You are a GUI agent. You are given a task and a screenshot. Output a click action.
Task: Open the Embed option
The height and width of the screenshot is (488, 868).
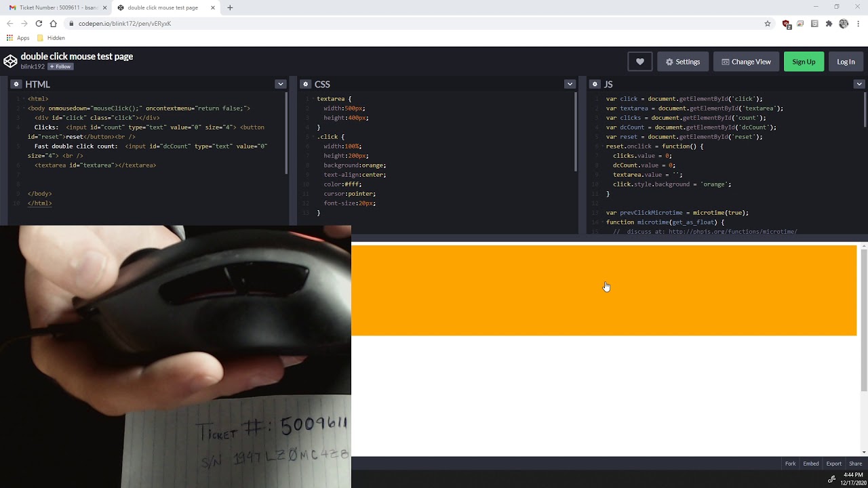810,464
